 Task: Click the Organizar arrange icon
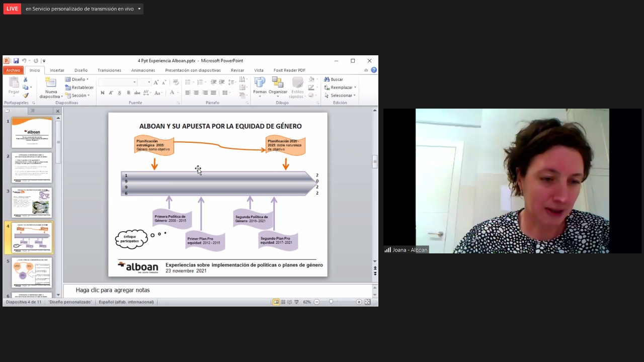pos(278,82)
